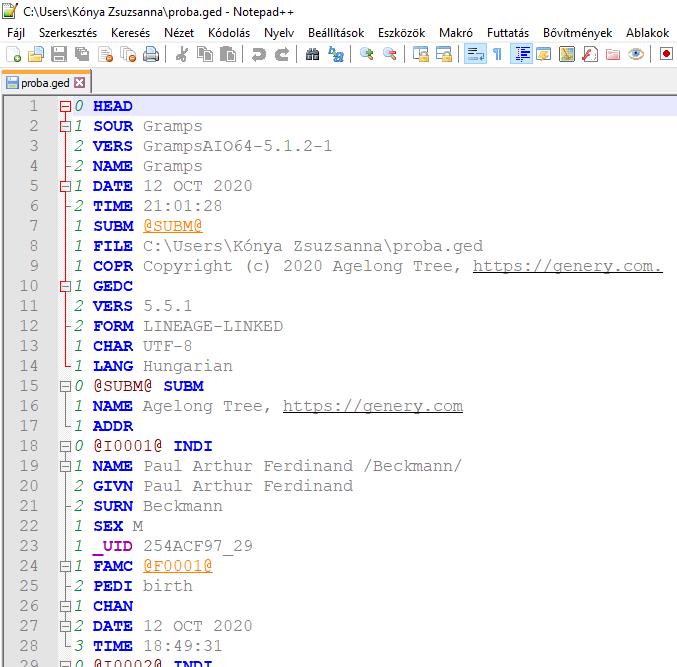677x667 pixels.
Task: Collapse the FAMC fold on line 24
Action: pos(65,566)
